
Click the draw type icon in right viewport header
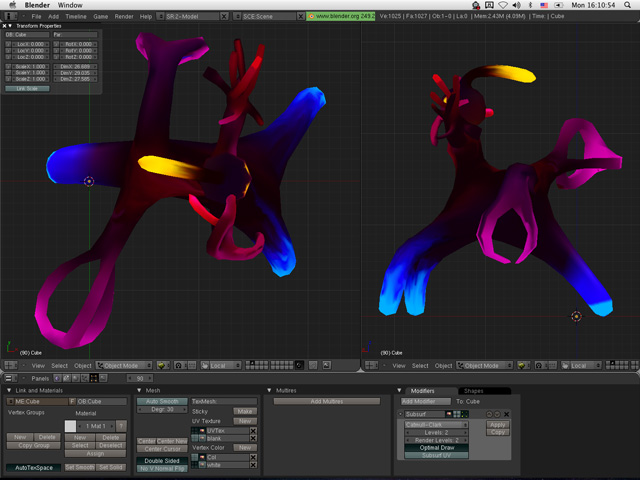point(524,366)
